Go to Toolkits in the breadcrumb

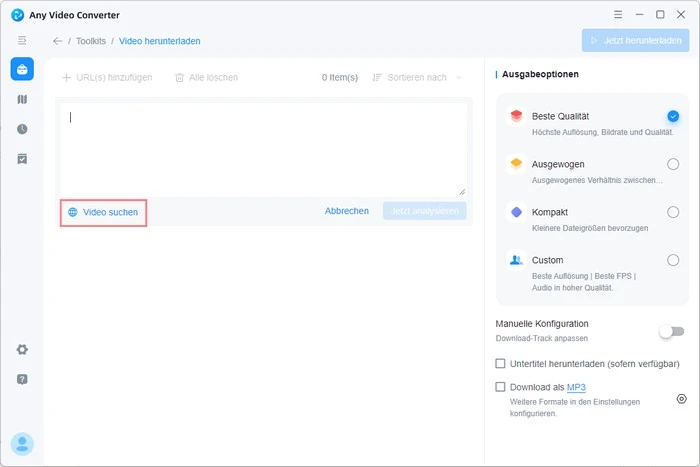(91, 41)
